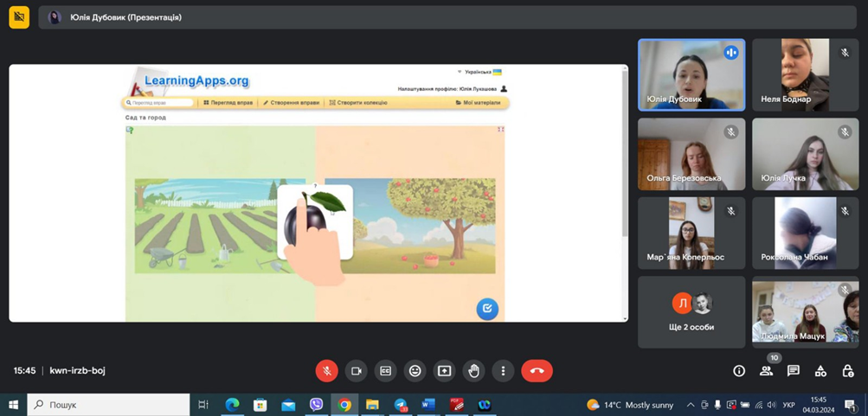Open the emoji reactions button

415,371
